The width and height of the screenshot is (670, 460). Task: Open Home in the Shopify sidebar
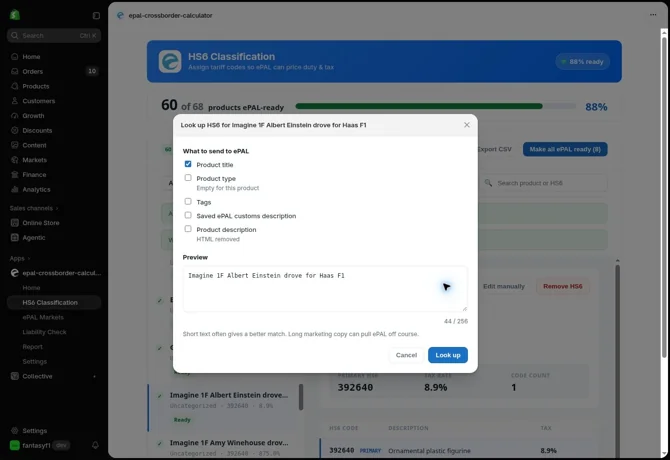pos(31,57)
